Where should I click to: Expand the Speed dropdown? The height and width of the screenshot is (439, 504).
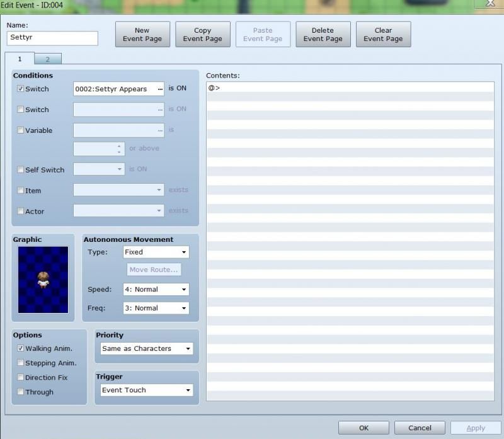click(155, 290)
